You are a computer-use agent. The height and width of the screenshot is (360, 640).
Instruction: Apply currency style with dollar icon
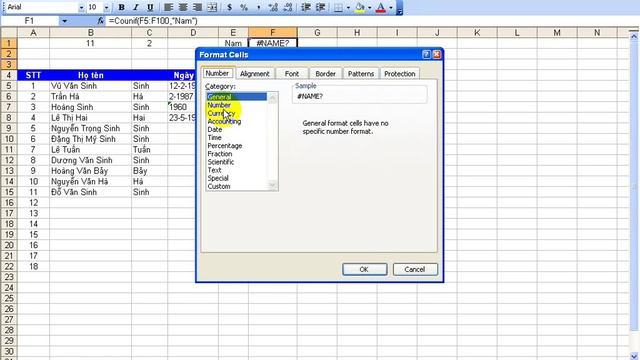pyautogui.click(x=229, y=7)
